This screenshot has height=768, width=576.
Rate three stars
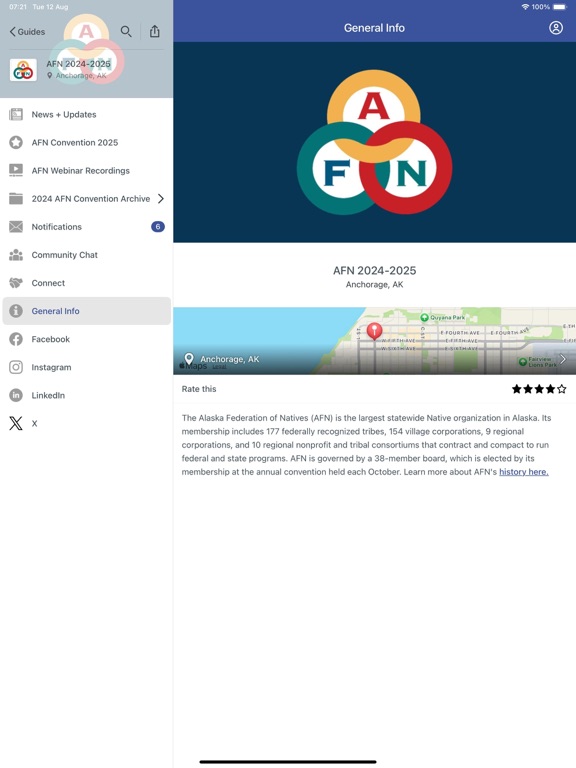[x=539, y=389]
